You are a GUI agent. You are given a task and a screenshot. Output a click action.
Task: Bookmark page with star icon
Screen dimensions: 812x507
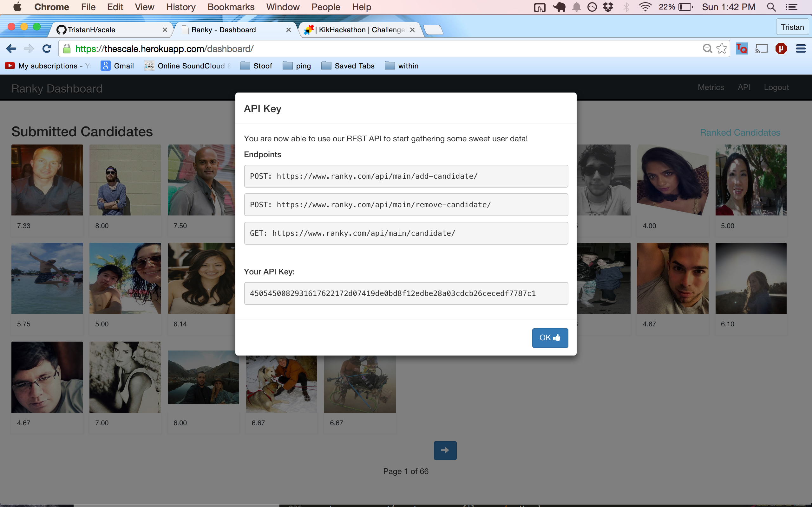pyautogui.click(x=721, y=49)
